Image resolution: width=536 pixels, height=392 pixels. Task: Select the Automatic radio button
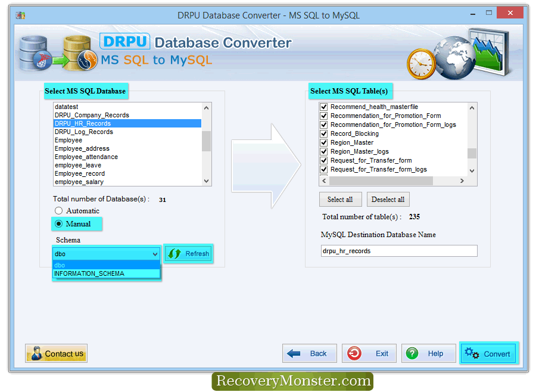click(59, 211)
